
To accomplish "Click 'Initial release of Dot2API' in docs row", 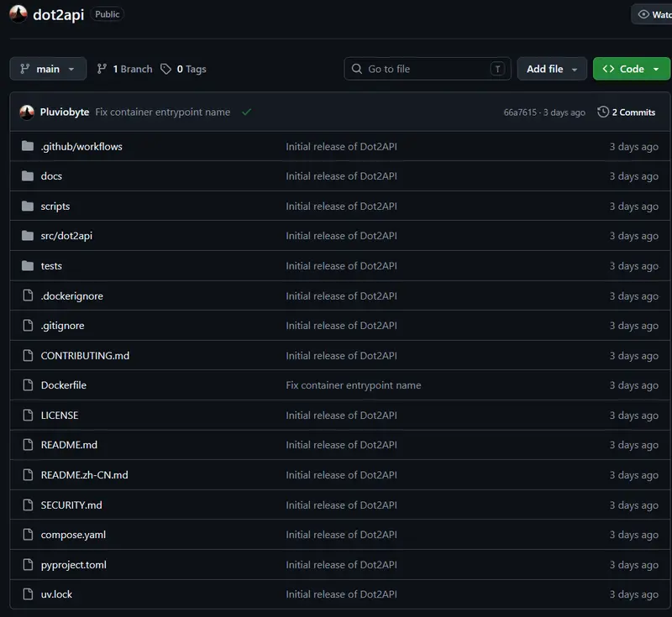I will (342, 176).
